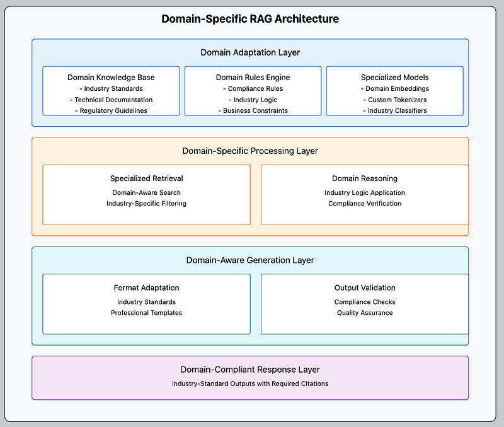Click the '- Industry Logic' line
The width and height of the screenshot is (504, 427).
pos(253,100)
